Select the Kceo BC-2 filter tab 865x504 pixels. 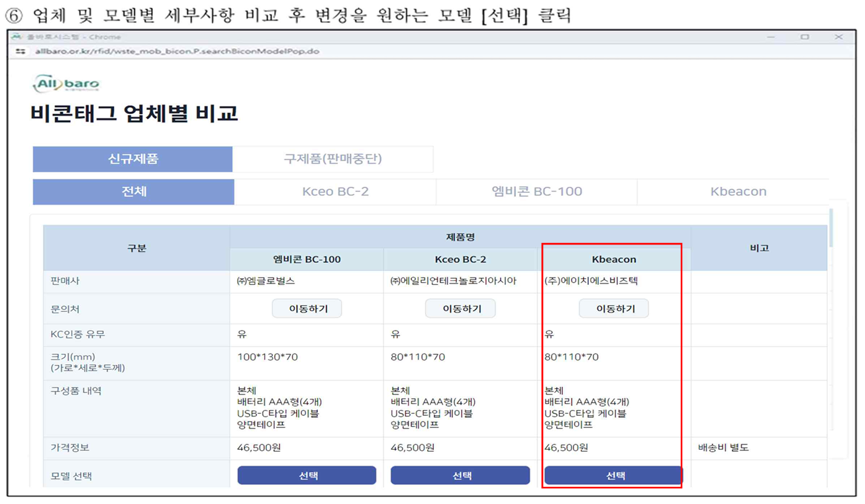(x=335, y=191)
